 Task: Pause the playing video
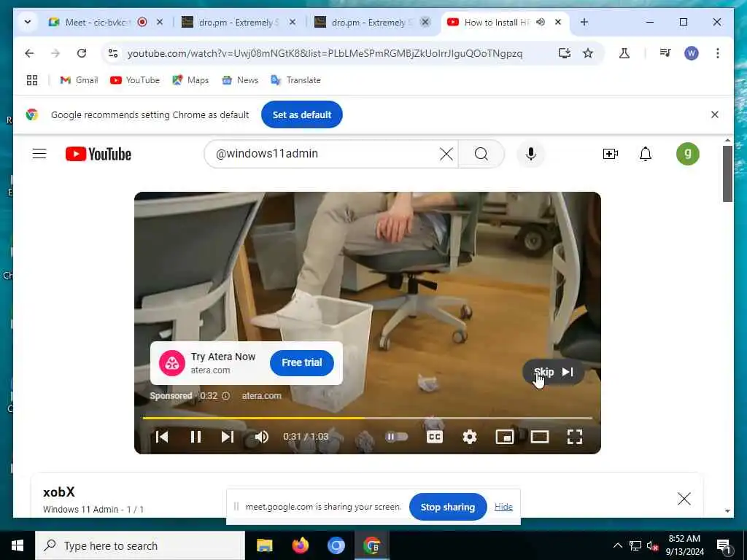coord(196,437)
